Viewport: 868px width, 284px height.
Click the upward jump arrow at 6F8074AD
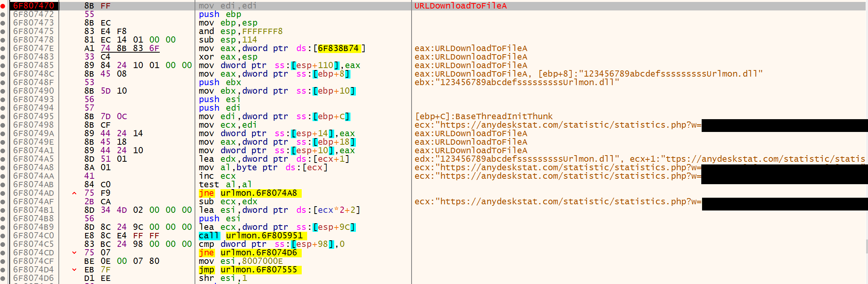(x=74, y=193)
